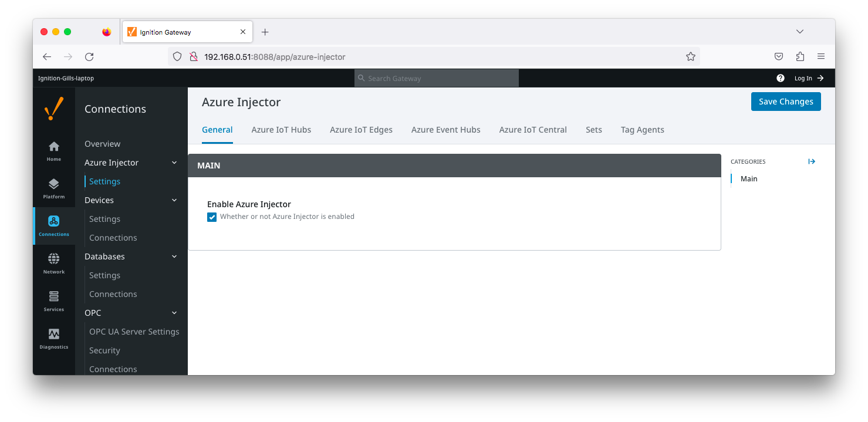Reload the page in browser
Image resolution: width=868 pixels, height=422 pixels.
(x=89, y=57)
